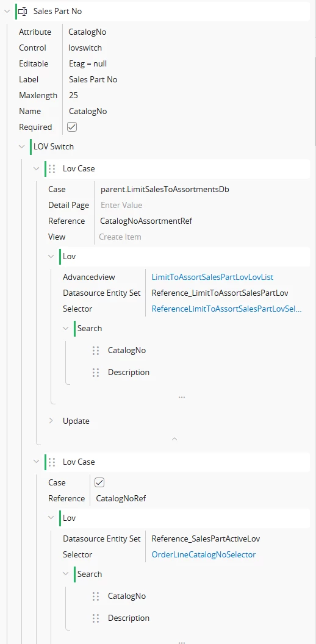Open OrderLineCatalogNoSelector link
This screenshot has height=644, width=316.
point(203,554)
